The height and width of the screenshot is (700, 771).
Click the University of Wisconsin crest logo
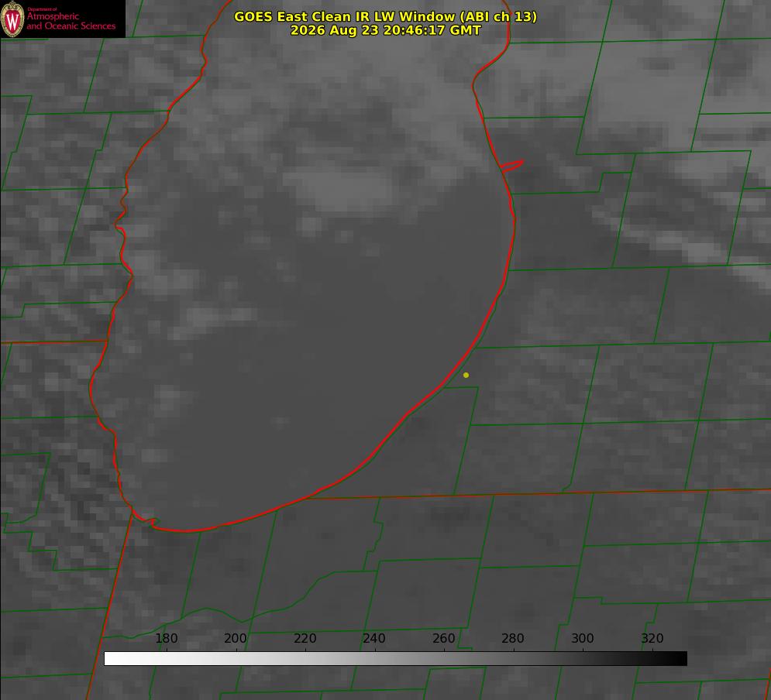(x=12, y=19)
